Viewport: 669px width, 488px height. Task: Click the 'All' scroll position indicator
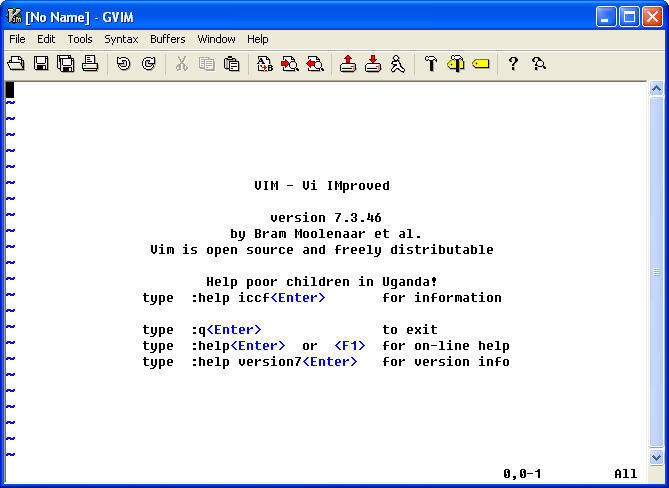[x=625, y=473]
